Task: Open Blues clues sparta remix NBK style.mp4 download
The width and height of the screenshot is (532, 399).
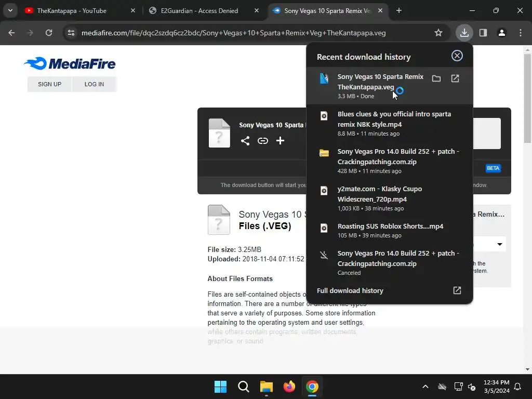Action: (x=390, y=123)
